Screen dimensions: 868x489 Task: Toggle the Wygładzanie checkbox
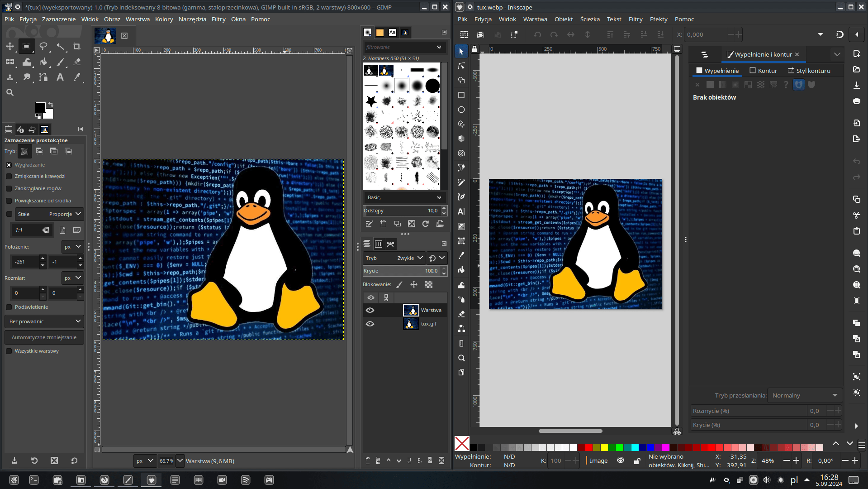[x=9, y=165]
